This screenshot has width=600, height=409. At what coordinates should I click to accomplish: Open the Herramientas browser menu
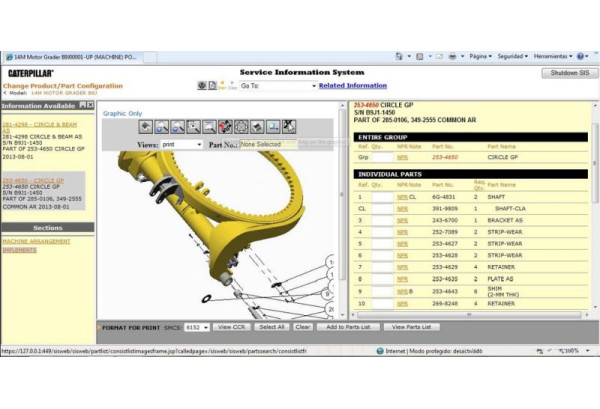coord(553,57)
